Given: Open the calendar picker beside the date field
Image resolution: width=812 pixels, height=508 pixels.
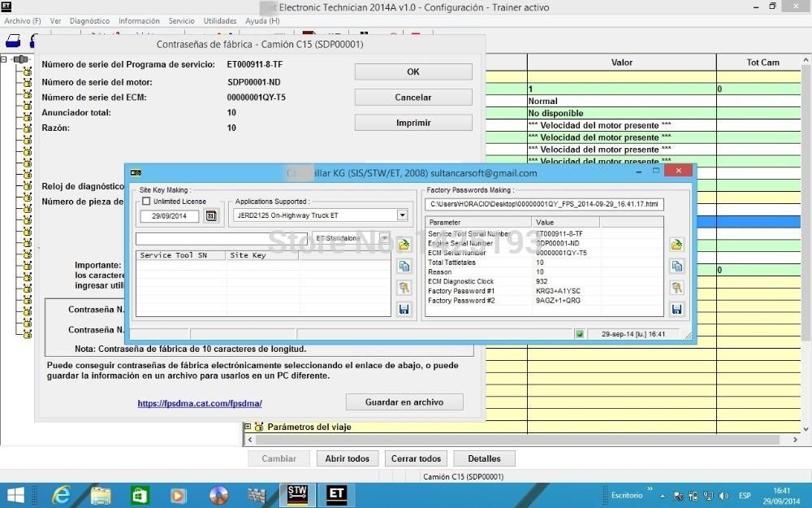Looking at the screenshot, I should click(210, 215).
